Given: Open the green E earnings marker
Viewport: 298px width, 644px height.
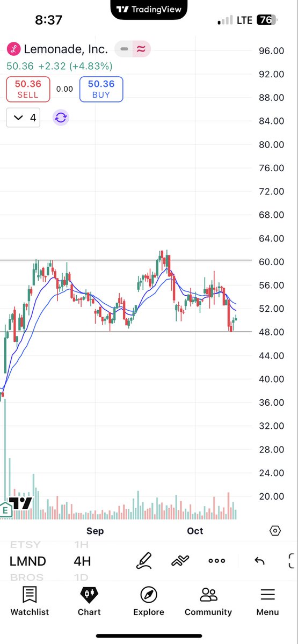Looking at the screenshot, I should pyautogui.click(x=6, y=510).
